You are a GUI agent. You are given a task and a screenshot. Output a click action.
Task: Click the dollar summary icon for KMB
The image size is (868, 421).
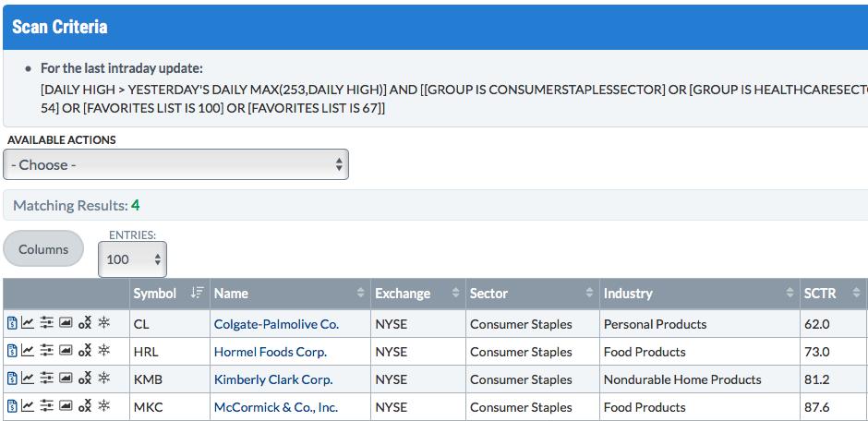pos(12,379)
